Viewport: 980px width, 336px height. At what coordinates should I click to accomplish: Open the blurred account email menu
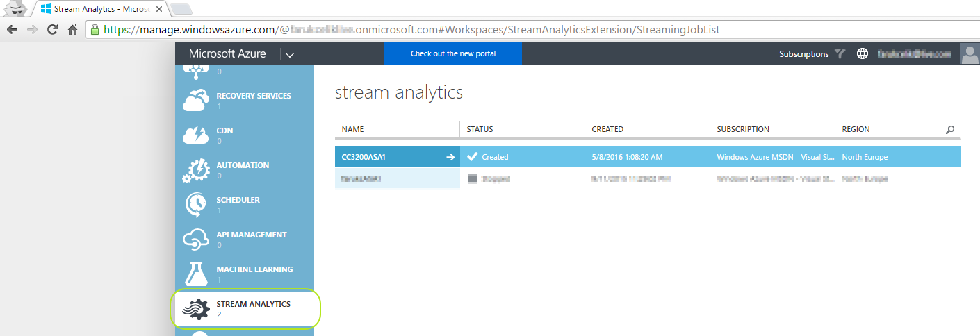913,53
